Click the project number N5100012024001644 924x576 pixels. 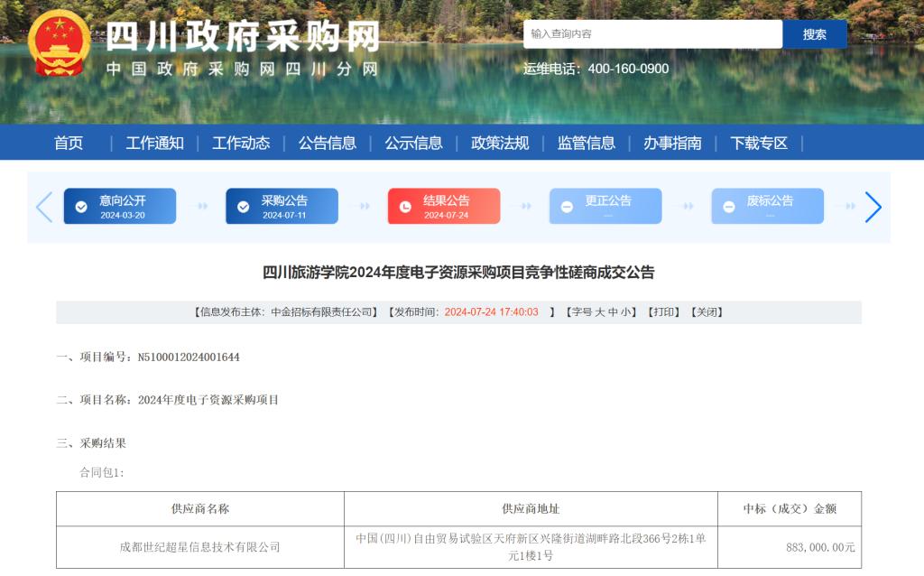189,358
